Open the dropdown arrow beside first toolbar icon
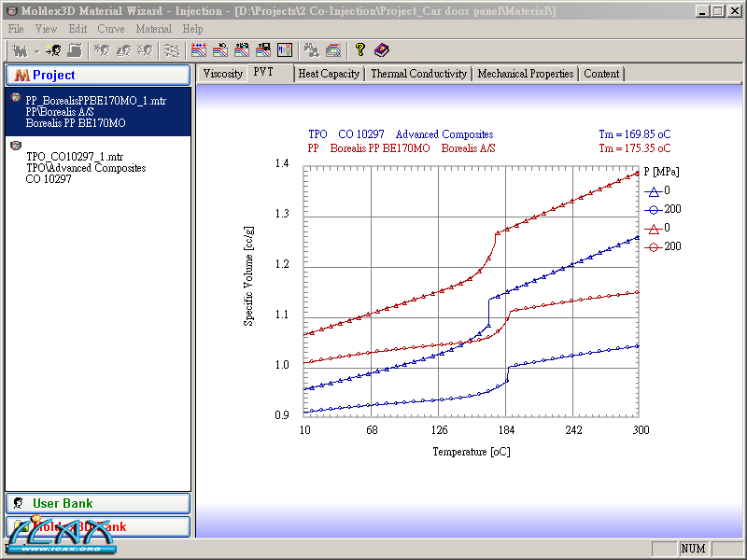The width and height of the screenshot is (747, 560). pos(35,50)
